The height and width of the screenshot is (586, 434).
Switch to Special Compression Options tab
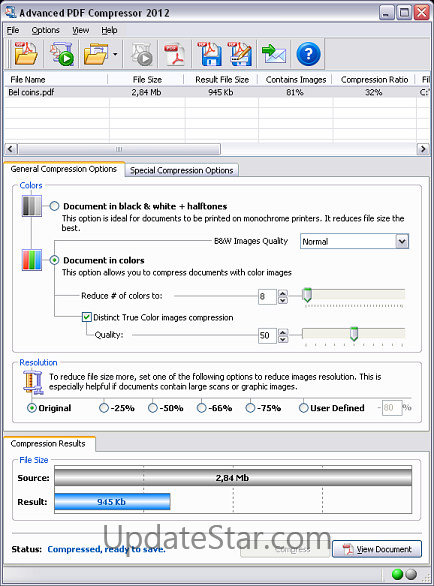[182, 170]
